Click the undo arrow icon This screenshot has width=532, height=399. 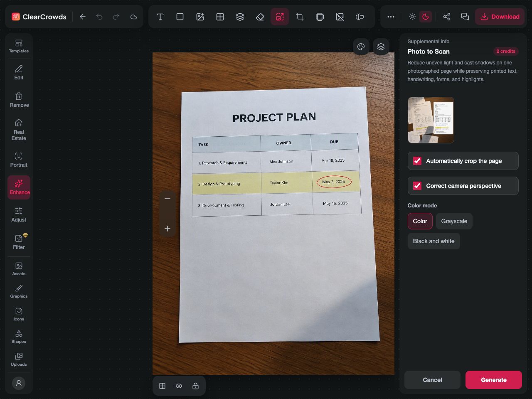99,17
